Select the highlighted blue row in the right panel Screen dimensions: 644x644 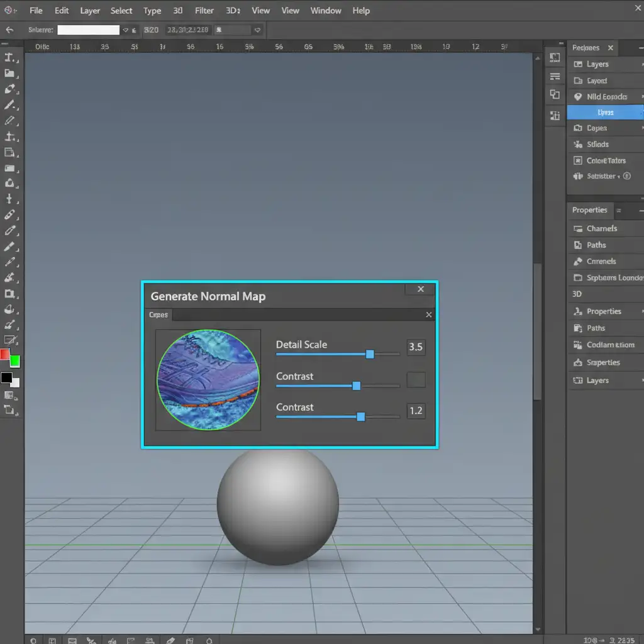tap(604, 113)
